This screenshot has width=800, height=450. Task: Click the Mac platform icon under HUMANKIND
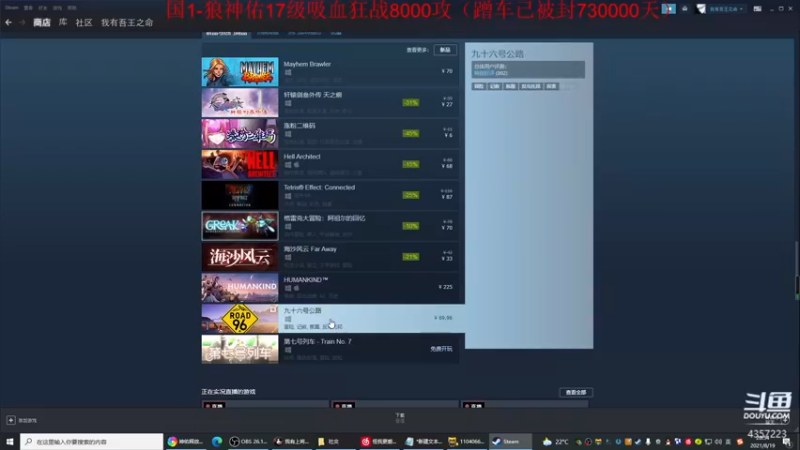[296, 288]
